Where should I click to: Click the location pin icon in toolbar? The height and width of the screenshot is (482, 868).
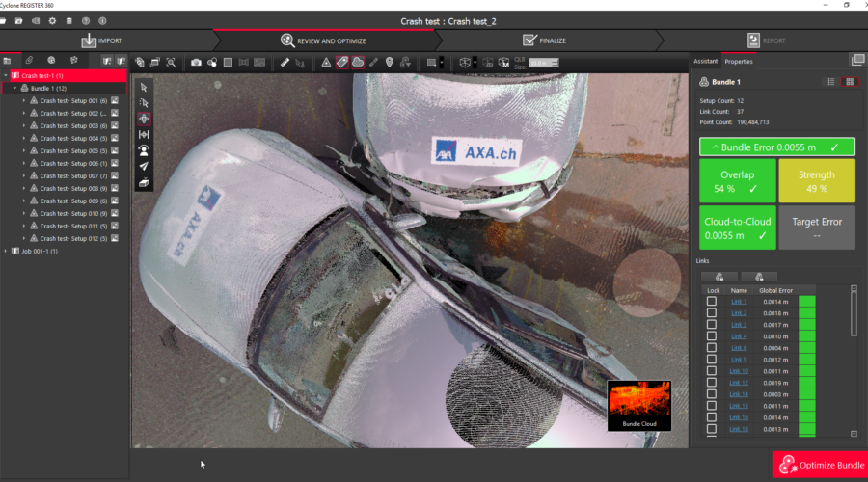(390, 63)
